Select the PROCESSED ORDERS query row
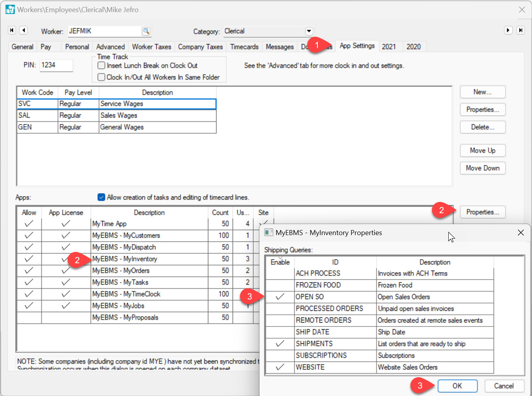Viewport: 532px width, 396px height. (x=380, y=309)
